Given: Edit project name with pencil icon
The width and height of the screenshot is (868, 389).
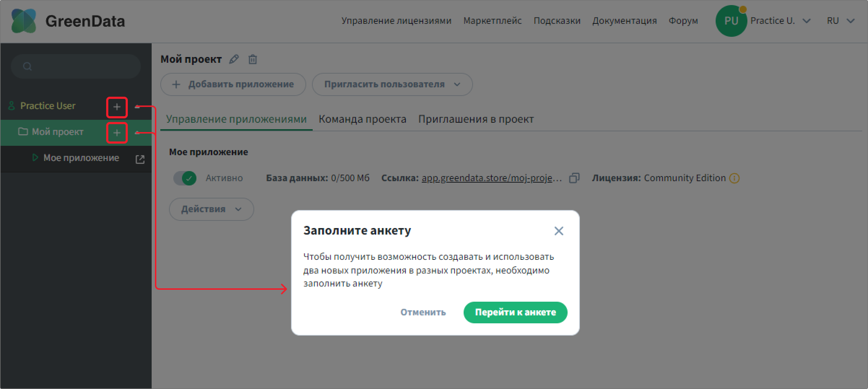Looking at the screenshot, I should point(234,59).
